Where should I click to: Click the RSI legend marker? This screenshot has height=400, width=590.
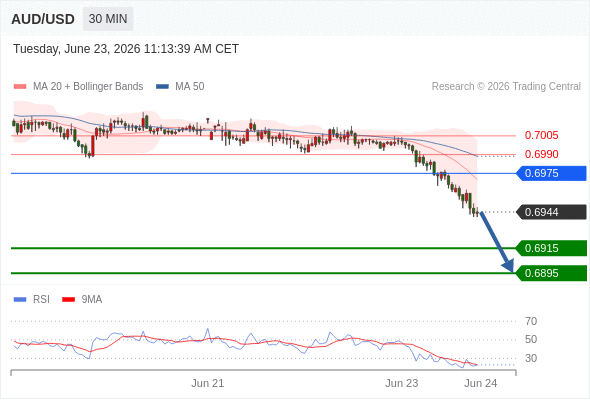(x=20, y=300)
